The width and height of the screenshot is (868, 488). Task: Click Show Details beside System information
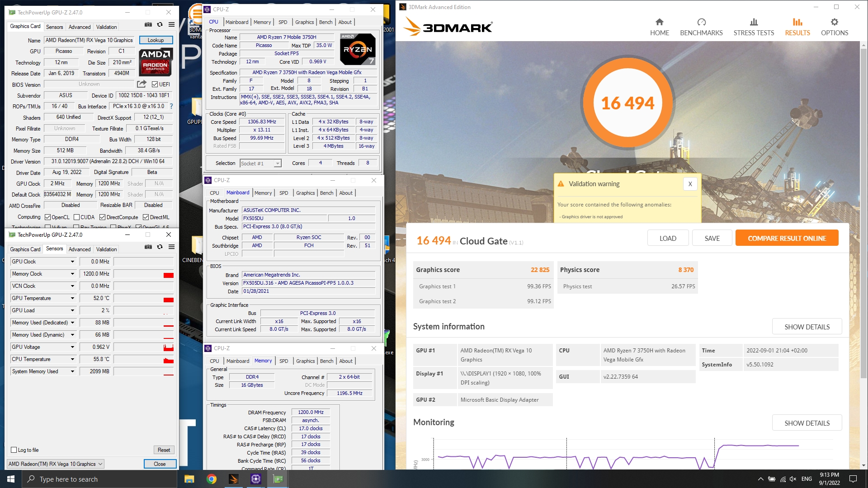pyautogui.click(x=807, y=327)
